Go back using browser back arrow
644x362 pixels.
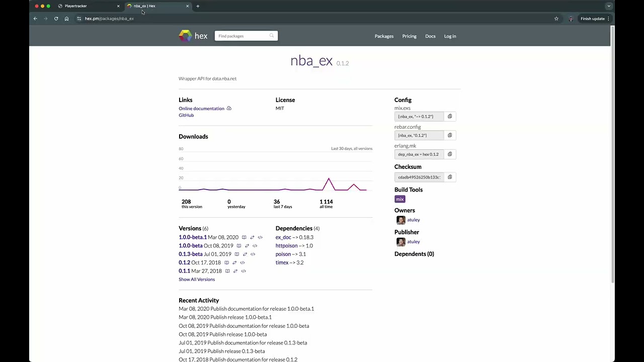point(35,19)
